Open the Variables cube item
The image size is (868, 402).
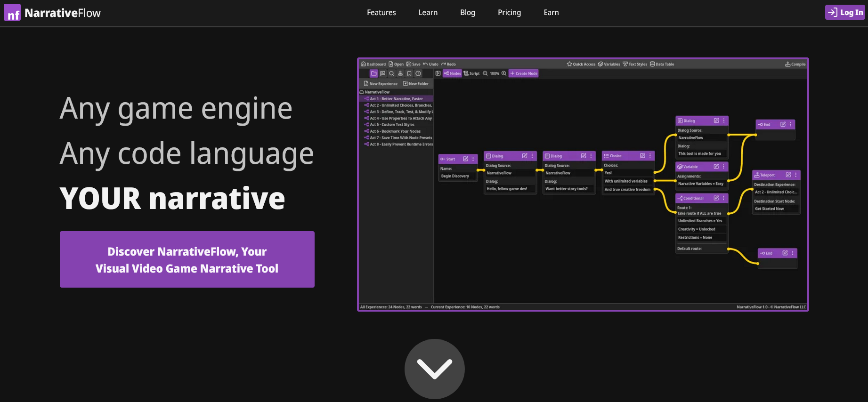click(609, 64)
